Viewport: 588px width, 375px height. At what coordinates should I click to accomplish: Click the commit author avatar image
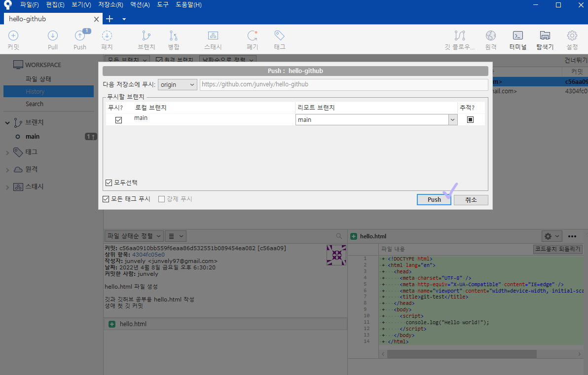pyautogui.click(x=336, y=255)
